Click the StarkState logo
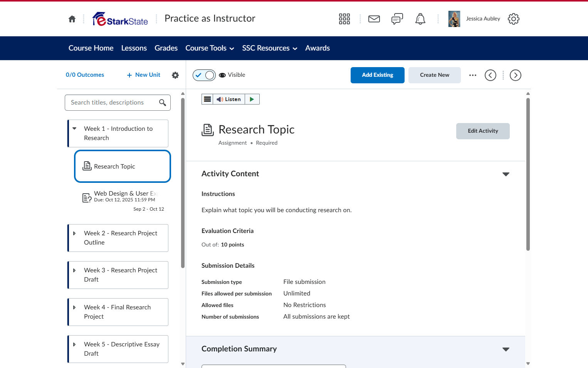Screen dimensions: 588x368 click(120, 19)
